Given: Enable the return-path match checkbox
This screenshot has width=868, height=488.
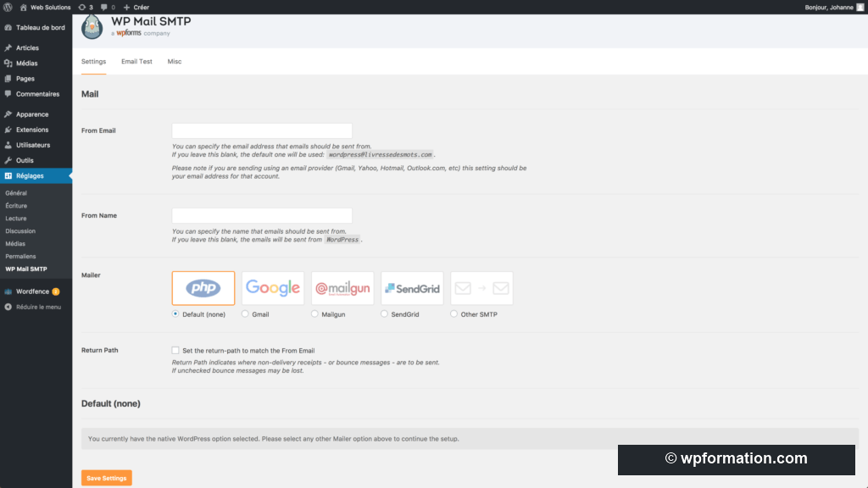Looking at the screenshot, I should point(175,350).
